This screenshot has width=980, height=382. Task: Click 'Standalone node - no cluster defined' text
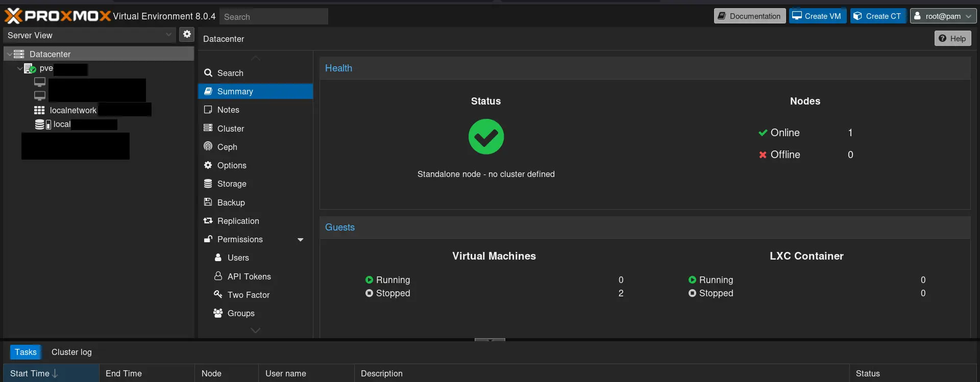486,174
